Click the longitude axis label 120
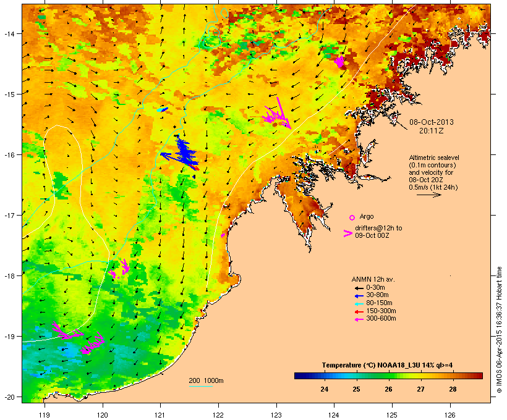Screen dimensions: 507x420 click(103, 415)
